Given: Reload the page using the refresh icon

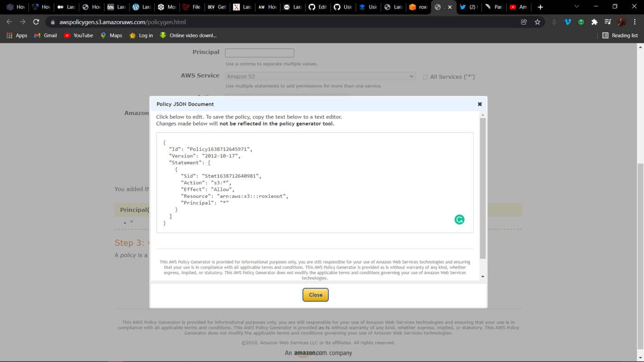Looking at the screenshot, I should click(36, 22).
